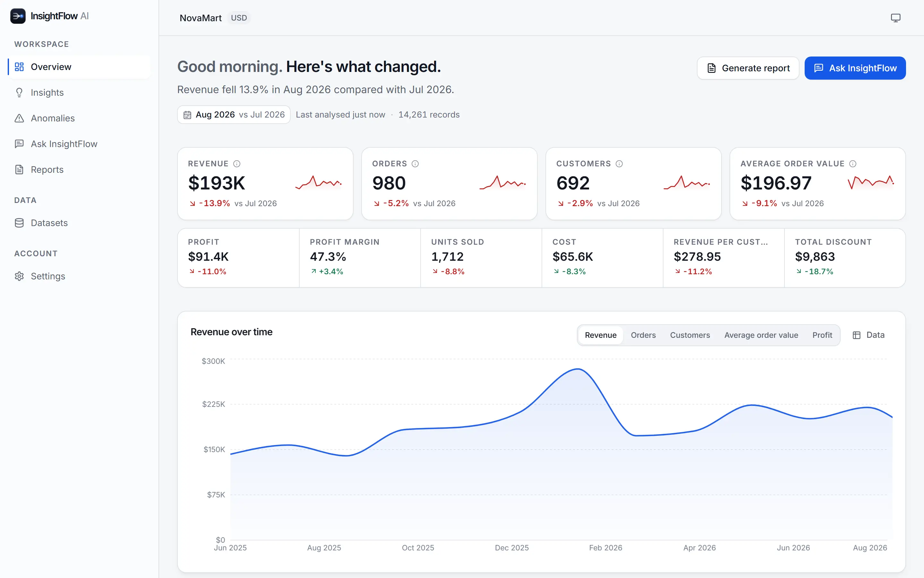This screenshot has width=924, height=578.
Task: Open Overview in the sidebar
Action: tap(79, 67)
